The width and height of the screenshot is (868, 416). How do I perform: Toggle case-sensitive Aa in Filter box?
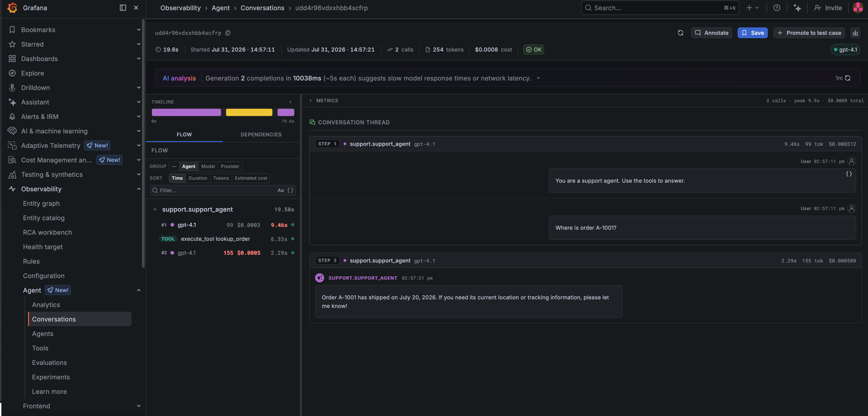[280, 190]
